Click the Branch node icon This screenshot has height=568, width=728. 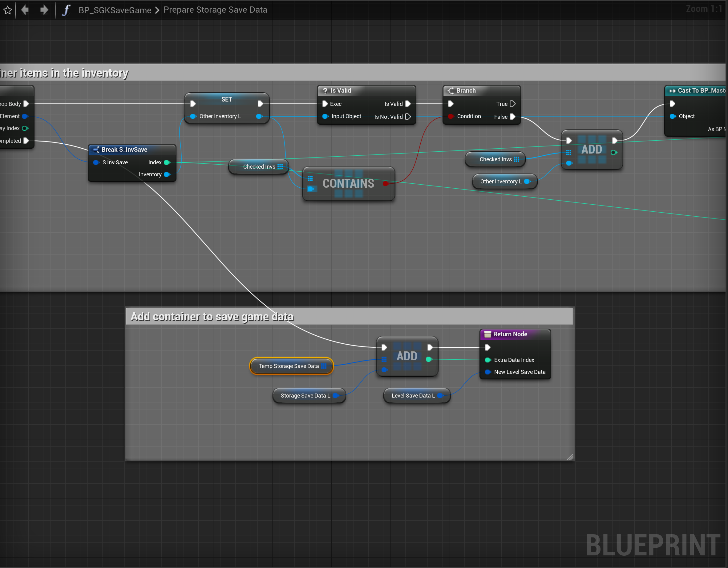[451, 90]
